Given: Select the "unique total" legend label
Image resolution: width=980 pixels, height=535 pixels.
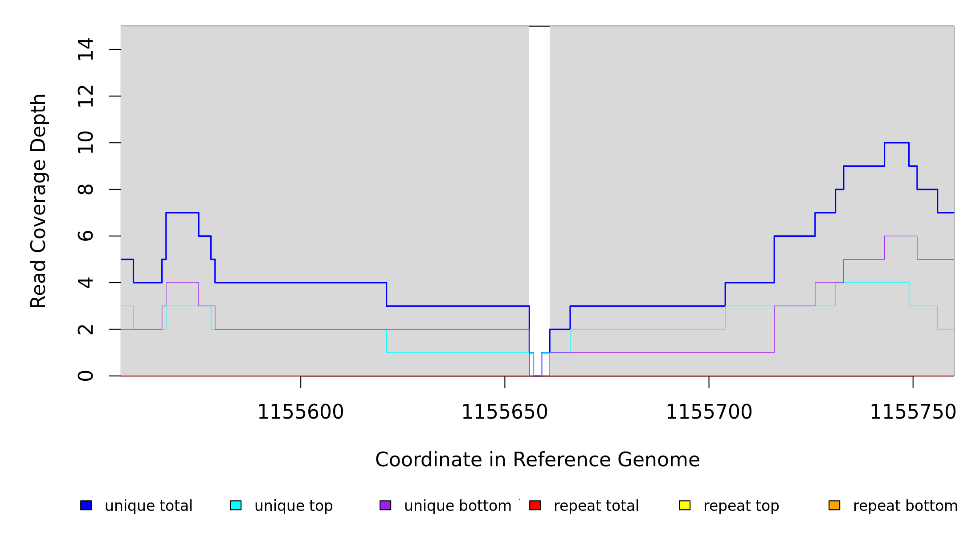Looking at the screenshot, I should (149, 506).
